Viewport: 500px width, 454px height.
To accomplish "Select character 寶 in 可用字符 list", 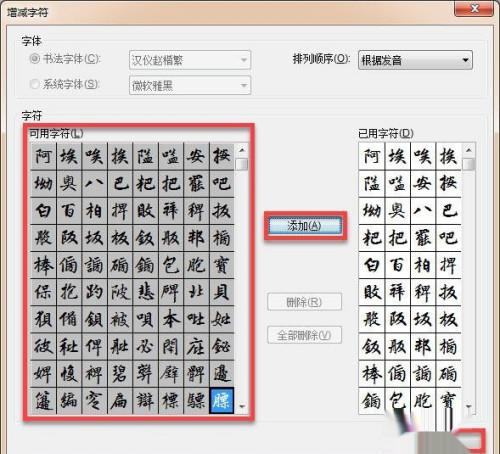I will click(222, 265).
